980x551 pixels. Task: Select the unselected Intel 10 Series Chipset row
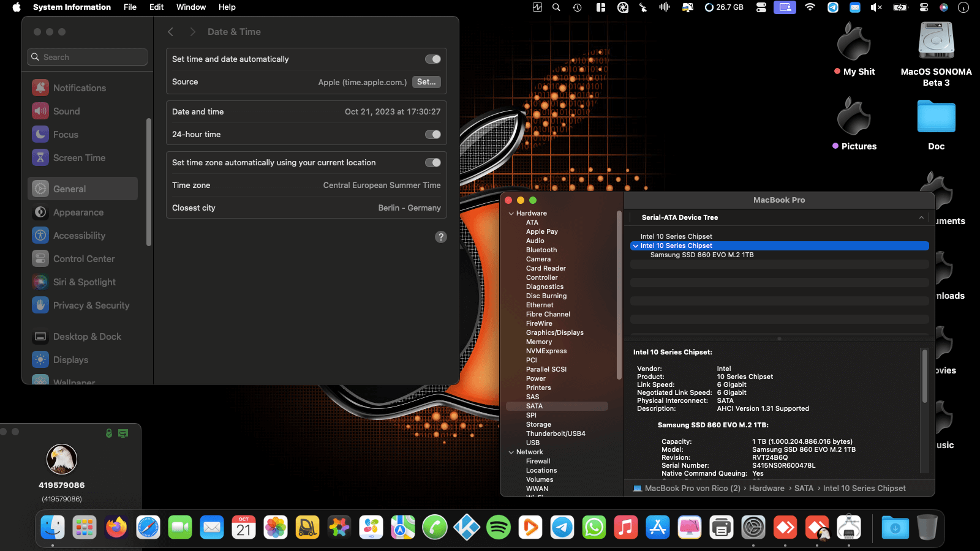[780, 237]
